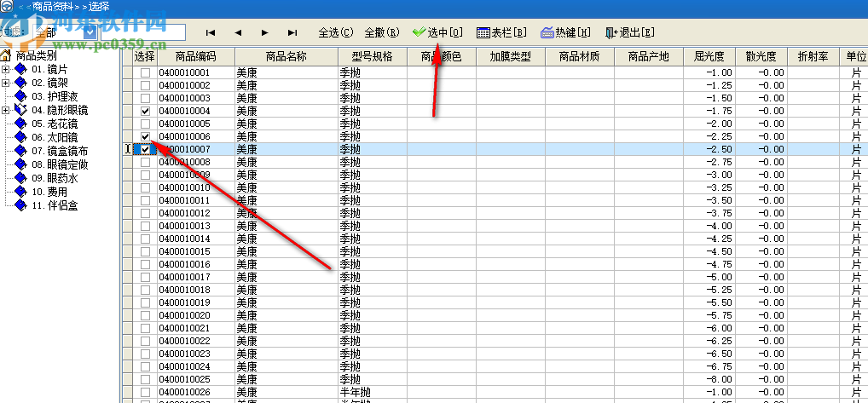Select 09.眼药水 category in tree
The image size is (868, 403).
pos(55,178)
